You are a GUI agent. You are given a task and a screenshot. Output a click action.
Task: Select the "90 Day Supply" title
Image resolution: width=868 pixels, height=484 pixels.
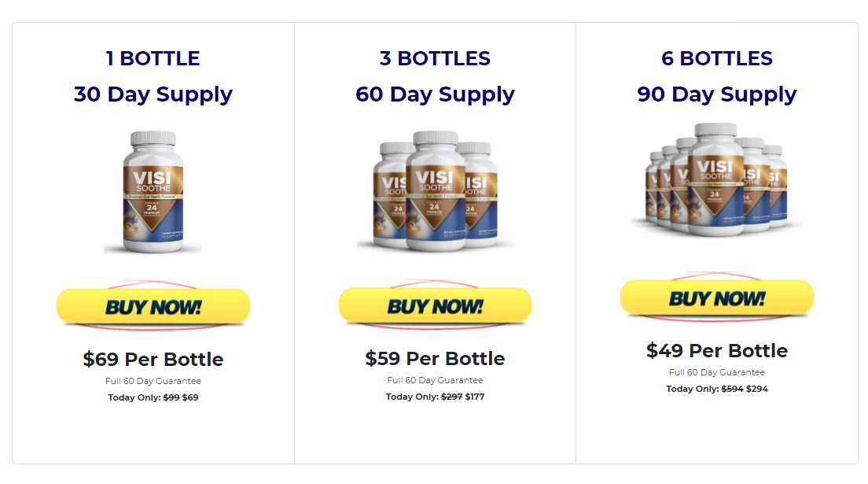click(x=717, y=94)
